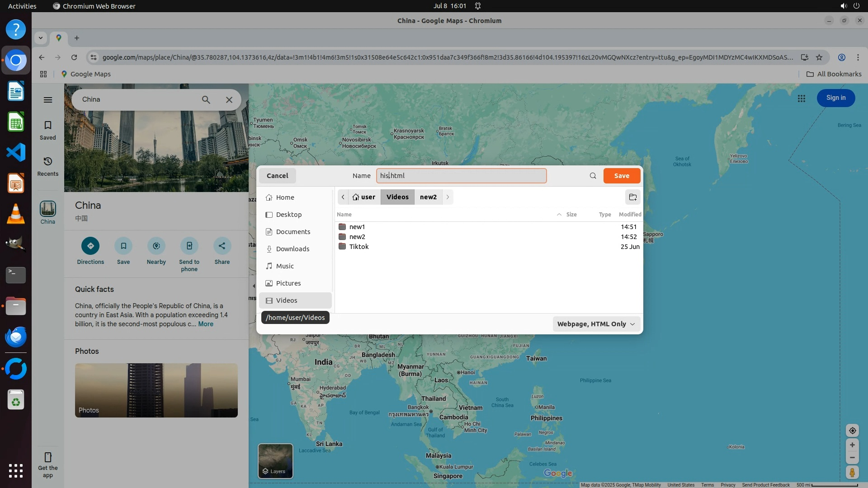Click the More link in Quick facts
This screenshot has width=868, height=488.
pos(205,324)
